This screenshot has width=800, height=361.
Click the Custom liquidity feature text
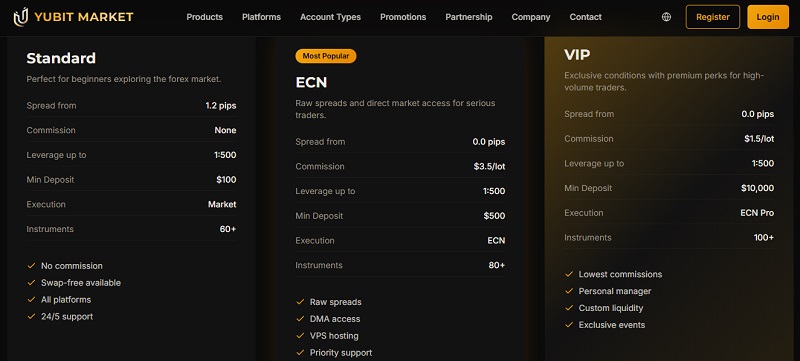[x=611, y=307]
